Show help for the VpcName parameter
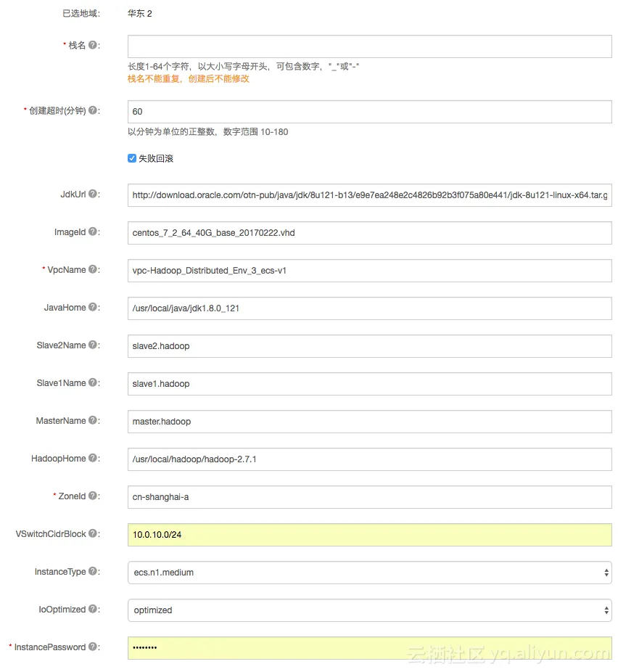The width and height of the screenshot is (618, 672). pos(93,269)
